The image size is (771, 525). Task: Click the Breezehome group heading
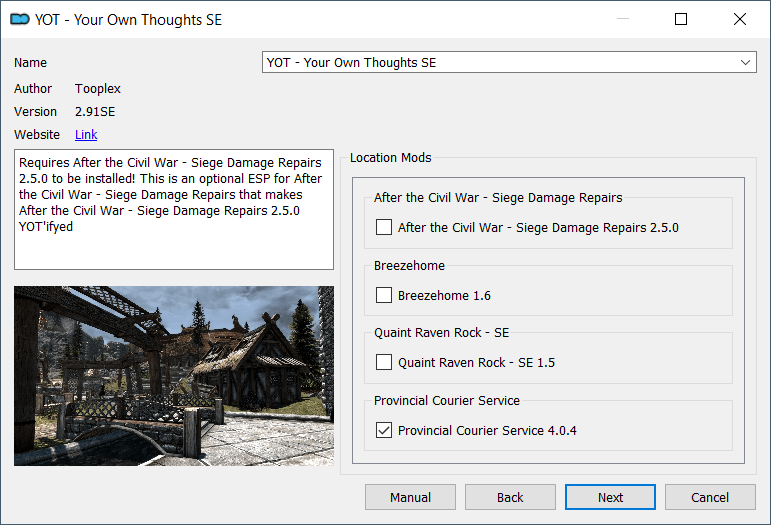tap(409, 265)
